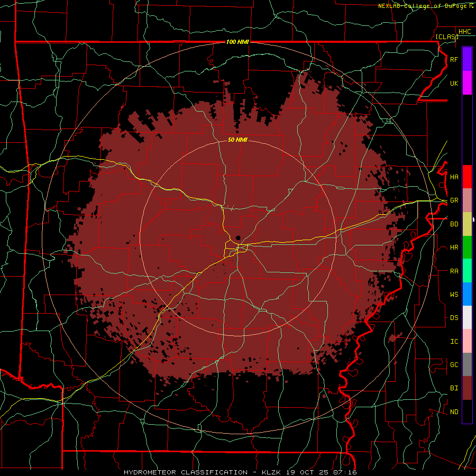Click the ND legend label
The width and height of the screenshot is (476, 476).
454,412
